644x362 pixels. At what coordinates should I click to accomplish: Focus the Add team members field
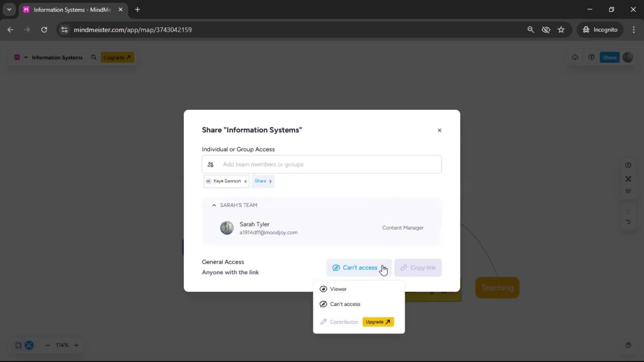[x=322, y=164]
